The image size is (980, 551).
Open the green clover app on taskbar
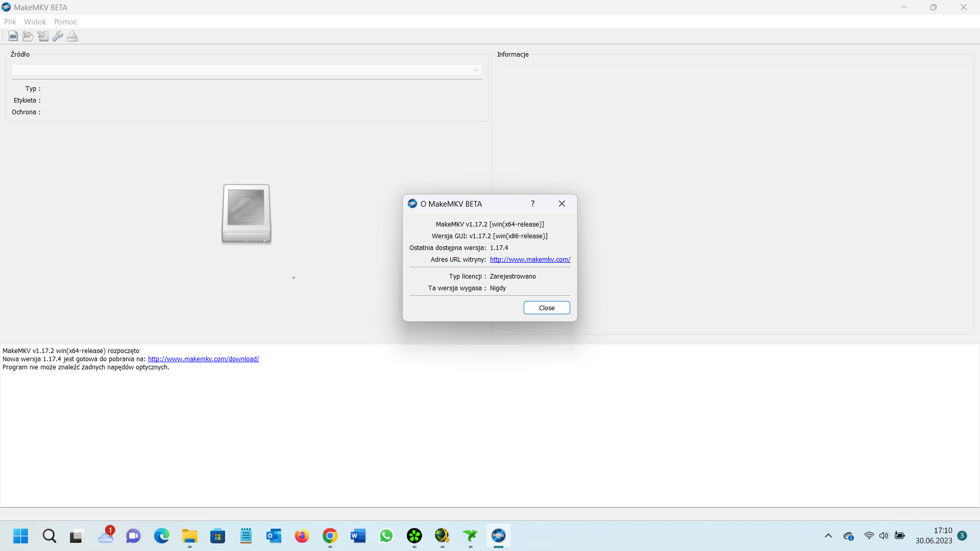(x=414, y=536)
